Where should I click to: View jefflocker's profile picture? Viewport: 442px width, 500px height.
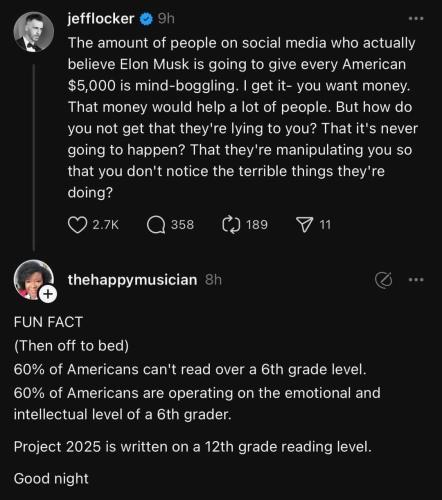(33, 32)
